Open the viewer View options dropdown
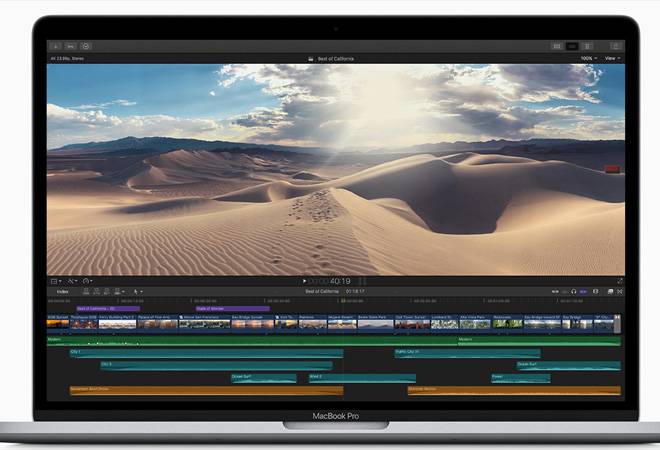Screen dimensions: 660x450 (x=612, y=59)
